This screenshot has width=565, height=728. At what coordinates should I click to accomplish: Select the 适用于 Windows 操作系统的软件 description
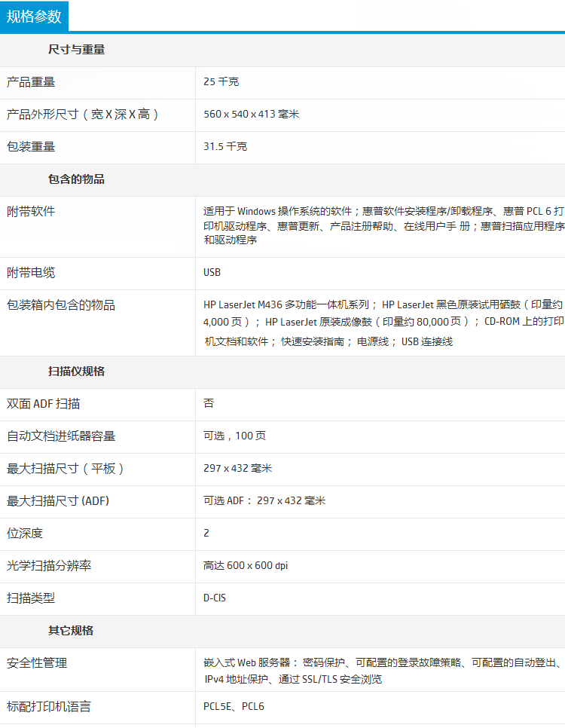(384, 225)
